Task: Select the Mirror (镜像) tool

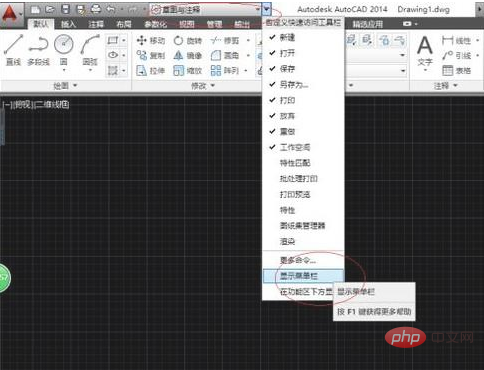Action: tap(187, 55)
